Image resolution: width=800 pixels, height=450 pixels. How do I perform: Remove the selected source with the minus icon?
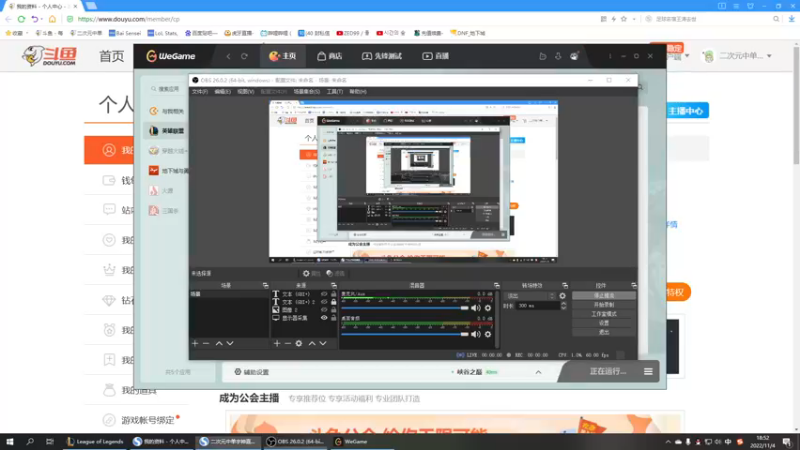pos(288,343)
